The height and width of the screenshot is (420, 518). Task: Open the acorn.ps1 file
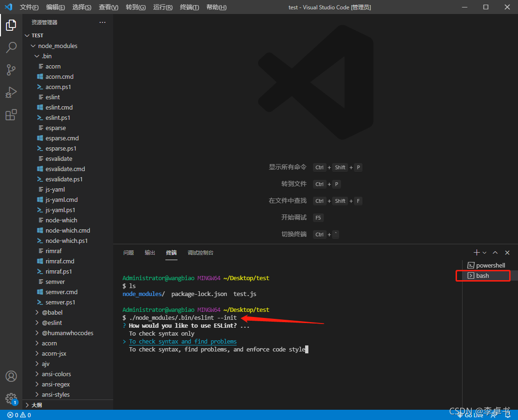click(58, 87)
